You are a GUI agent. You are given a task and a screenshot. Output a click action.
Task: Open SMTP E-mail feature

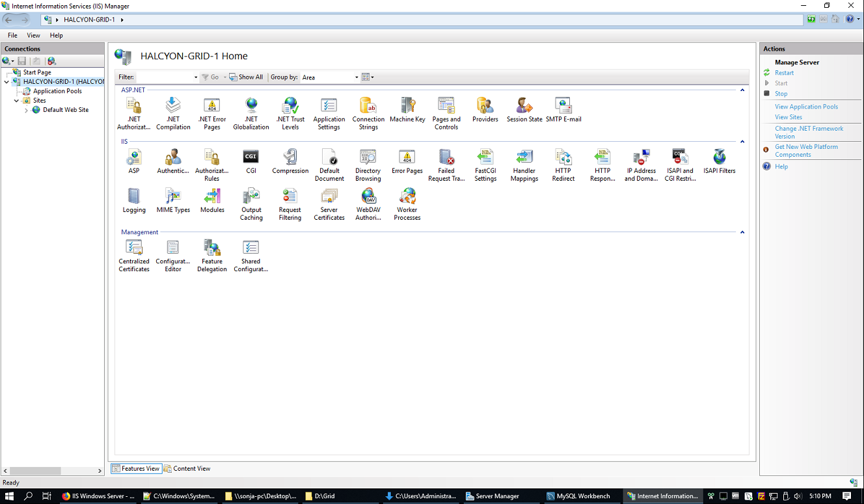click(x=563, y=110)
